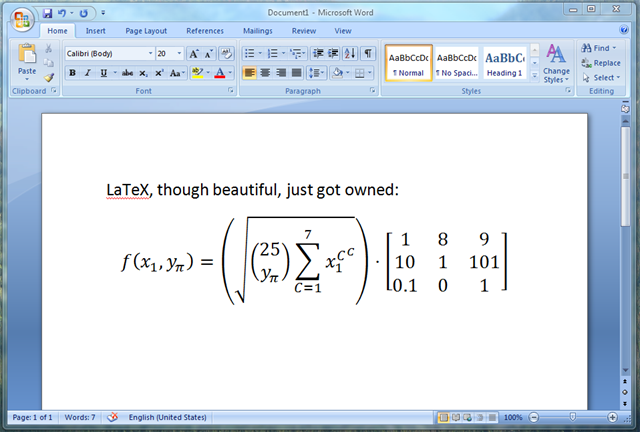Screen dimensions: 640x432
Task: Apply the Heading 1 style
Action: pyautogui.click(x=505, y=64)
